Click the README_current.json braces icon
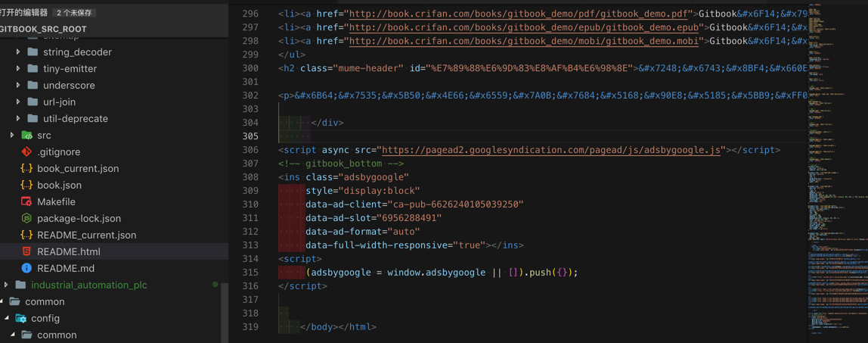 tap(26, 235)
